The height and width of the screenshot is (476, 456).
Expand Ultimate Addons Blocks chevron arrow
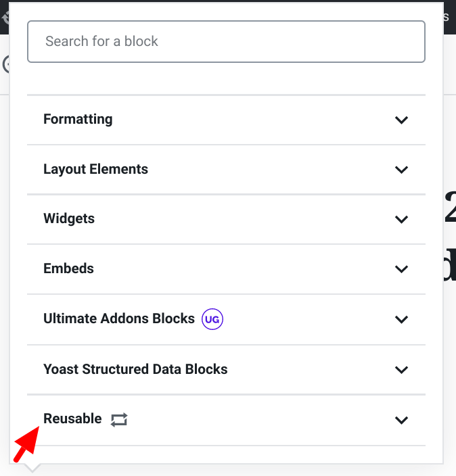coord(401,319)
